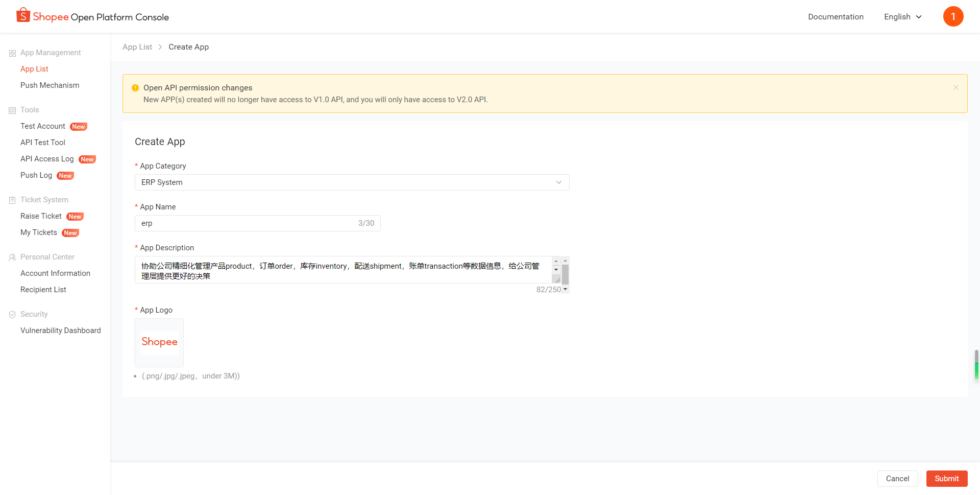The image size is (980, 495).
Task: Click the 82/250 description counter
Action: pyautogui.click(x=549, y=290)
